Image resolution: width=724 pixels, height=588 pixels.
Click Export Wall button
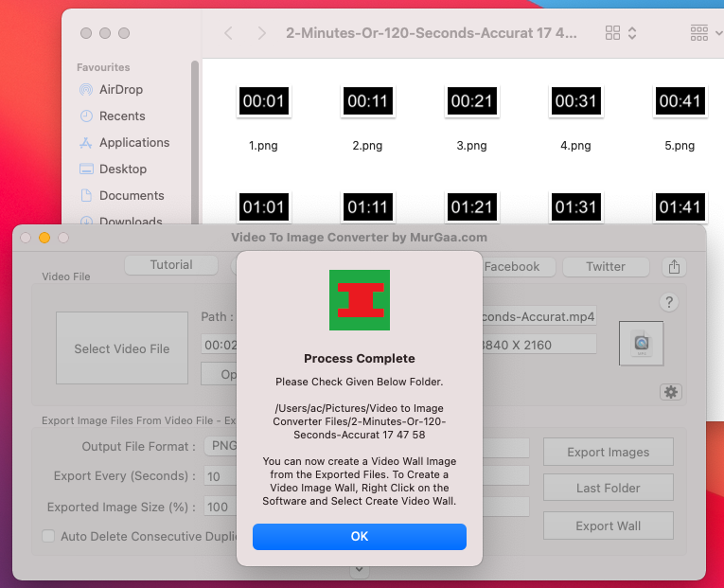click(x=609, y=526)
